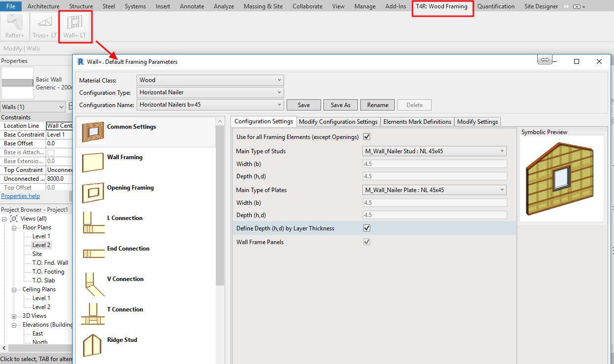Click the Rename button
Image resolution: width=614 pixels, height=364 pixels.
378,105
